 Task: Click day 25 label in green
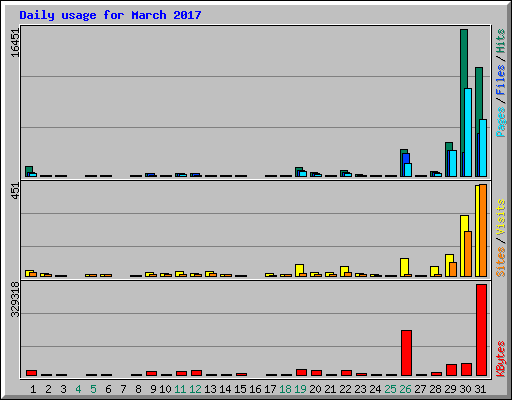390,389
